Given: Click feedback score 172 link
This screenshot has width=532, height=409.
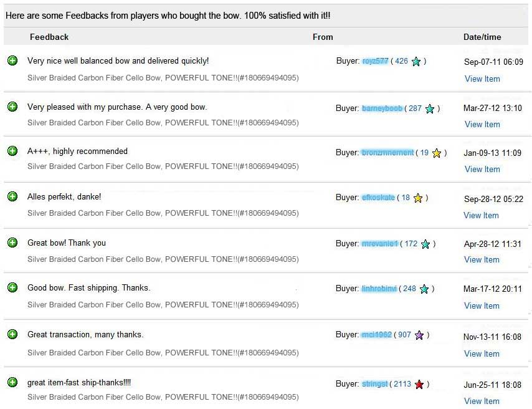Looking at the screenshot, I should coord(411,244).
